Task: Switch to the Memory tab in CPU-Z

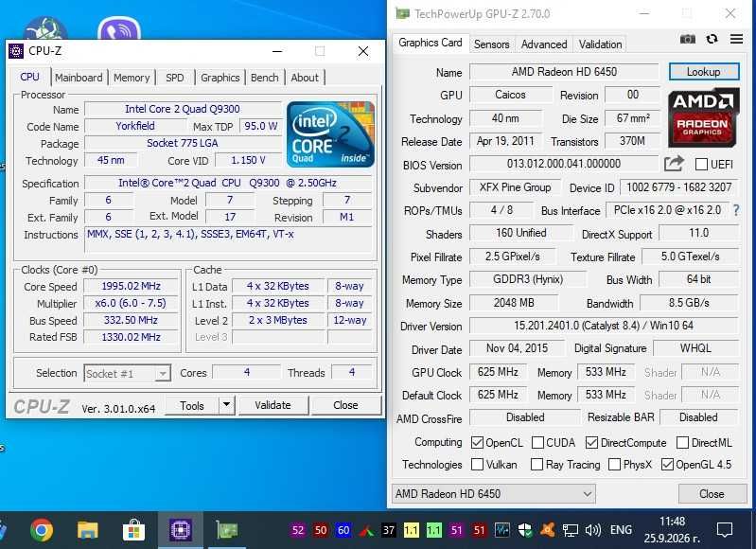Action: coord(132,78)
